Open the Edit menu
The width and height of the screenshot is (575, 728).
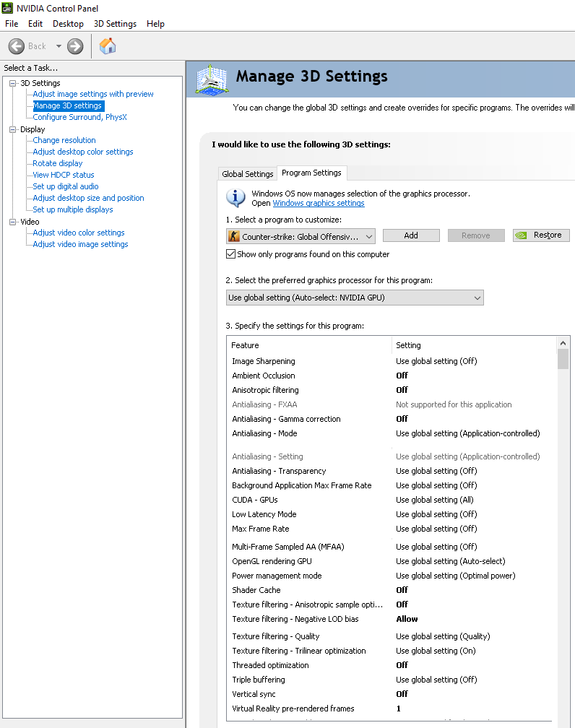tap(35, 24)
